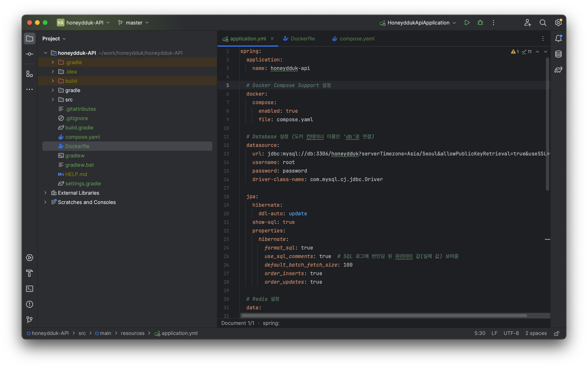The height and width of the screenshot is (368, 588).
Task: Click the resources breadcrumb in navigation bar
Action: pos(132,333)
